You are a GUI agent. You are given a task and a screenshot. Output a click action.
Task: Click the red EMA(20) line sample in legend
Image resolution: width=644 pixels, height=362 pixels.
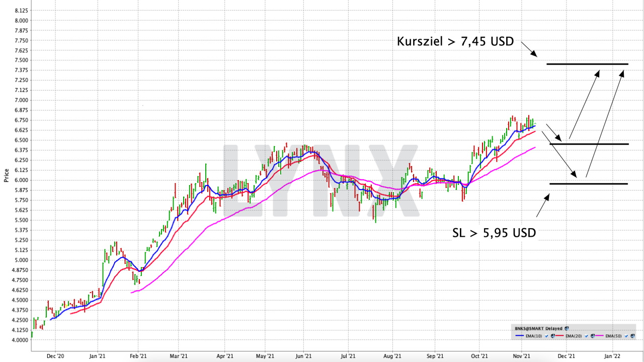pos(559,335)
